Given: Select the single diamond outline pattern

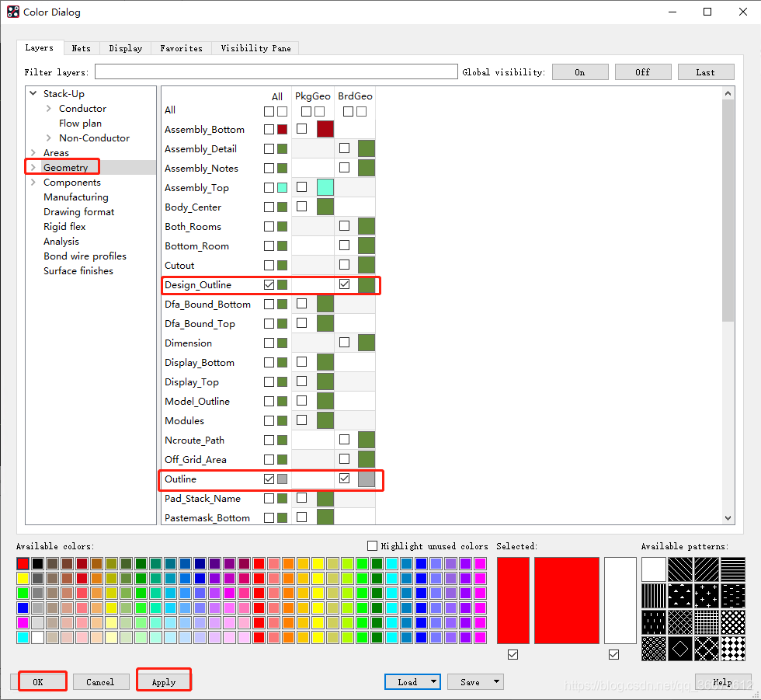Looking at the screenshot, I should point(680,649).
